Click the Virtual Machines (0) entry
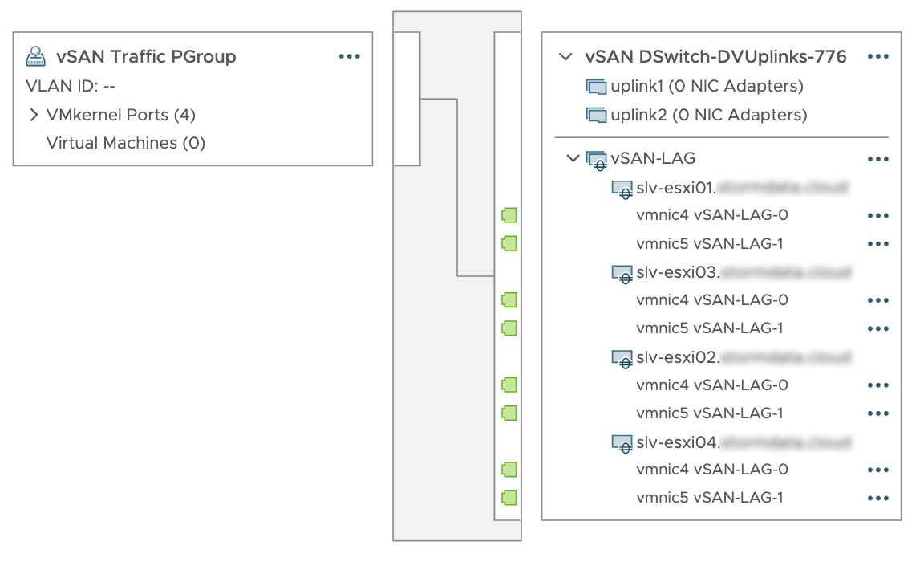Viewport: 924px width, 578px height. tap(126, 143)
